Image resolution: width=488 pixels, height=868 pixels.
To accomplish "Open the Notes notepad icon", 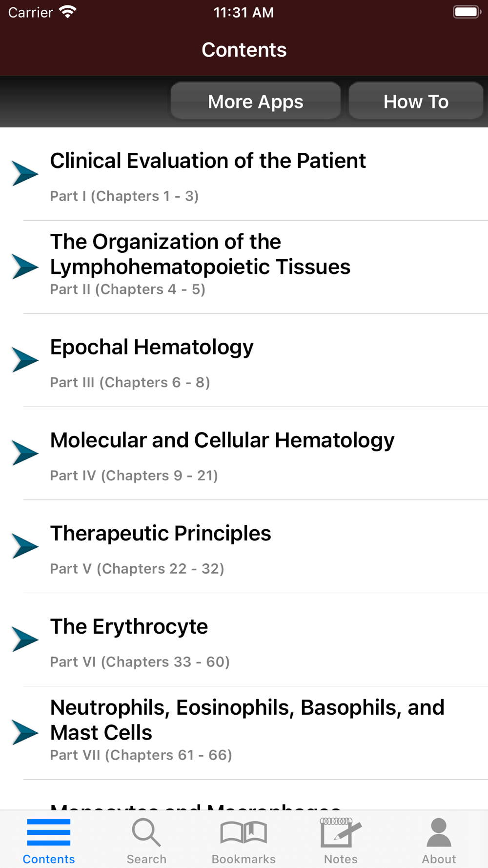I will click(341, 832).
